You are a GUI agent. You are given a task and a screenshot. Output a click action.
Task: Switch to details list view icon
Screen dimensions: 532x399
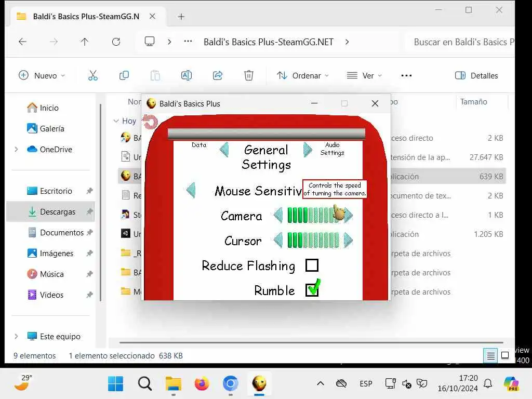pyautogui.click(x=490, y=355)
